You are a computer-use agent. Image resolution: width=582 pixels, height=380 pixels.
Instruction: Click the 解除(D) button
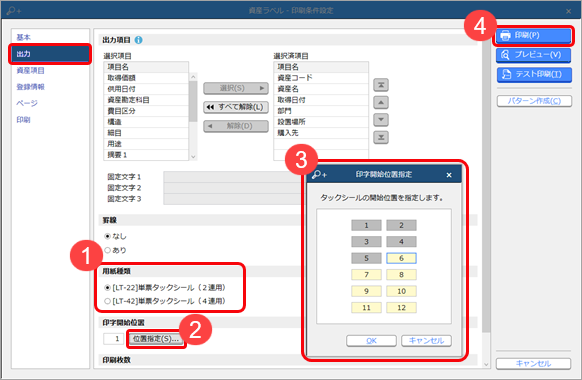point(236,126)
